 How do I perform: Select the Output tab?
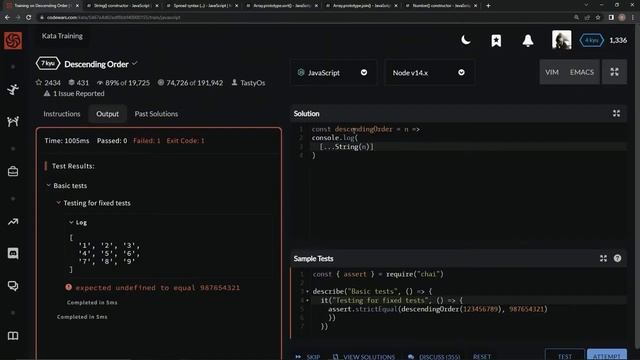pyautogui.click(x=107, y=114)
